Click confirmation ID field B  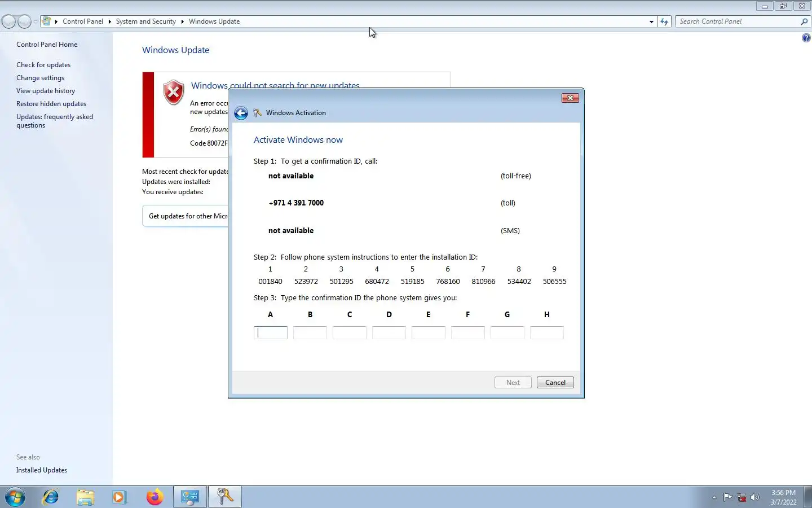click(310, 332)
